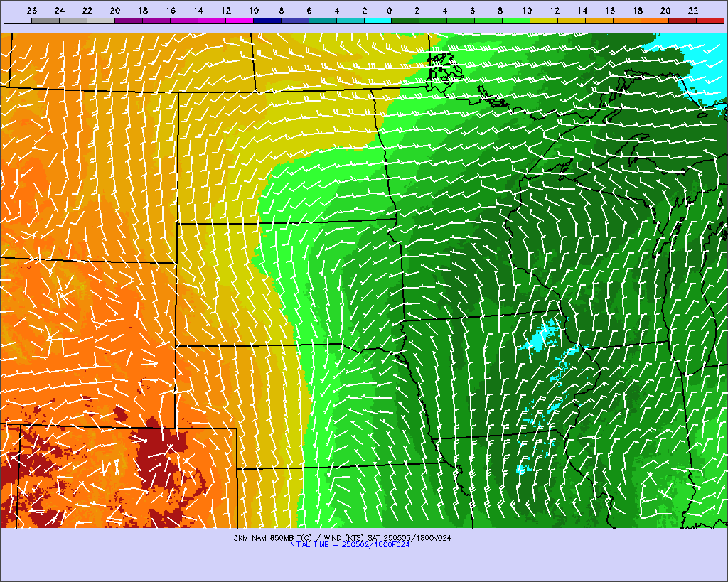Viewport: 728px width, 582px height.
Task: Pick the teal swatch between -6 and -4
Action: pyautogui.click(x=323, y=21)
